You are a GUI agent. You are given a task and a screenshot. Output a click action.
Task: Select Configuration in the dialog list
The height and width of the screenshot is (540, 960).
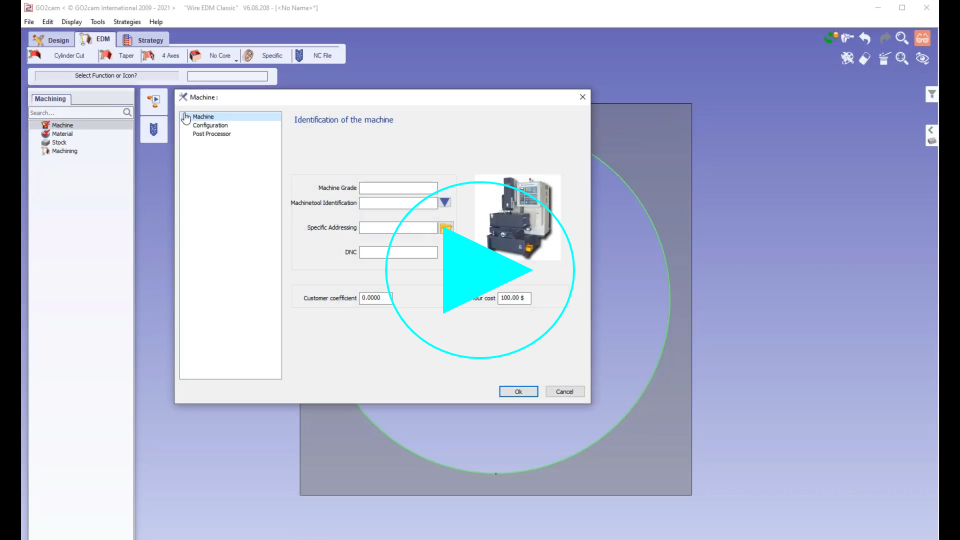click(x=210, y=125)
